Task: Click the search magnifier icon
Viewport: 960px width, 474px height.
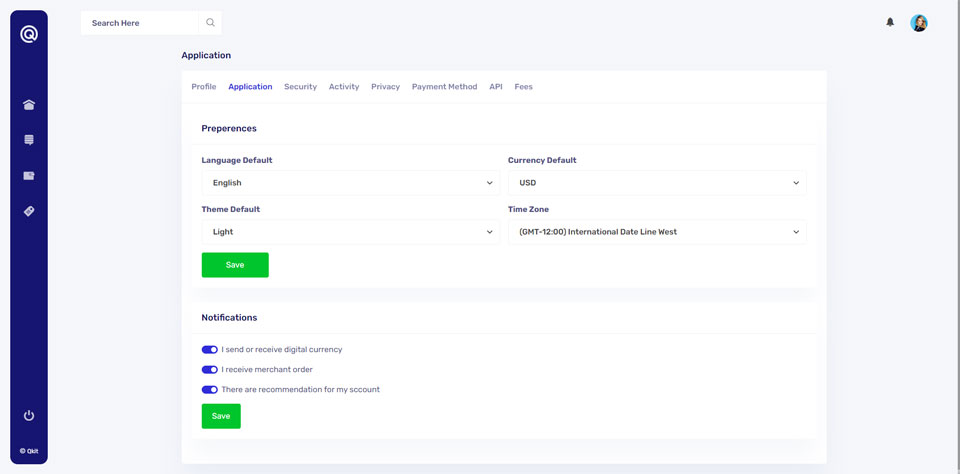Action: pyautogui.click(x=210, y=22)
